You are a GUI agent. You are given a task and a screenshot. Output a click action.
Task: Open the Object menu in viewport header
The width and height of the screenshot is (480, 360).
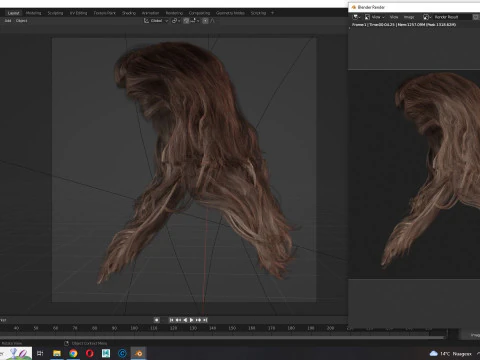(22, 21)
